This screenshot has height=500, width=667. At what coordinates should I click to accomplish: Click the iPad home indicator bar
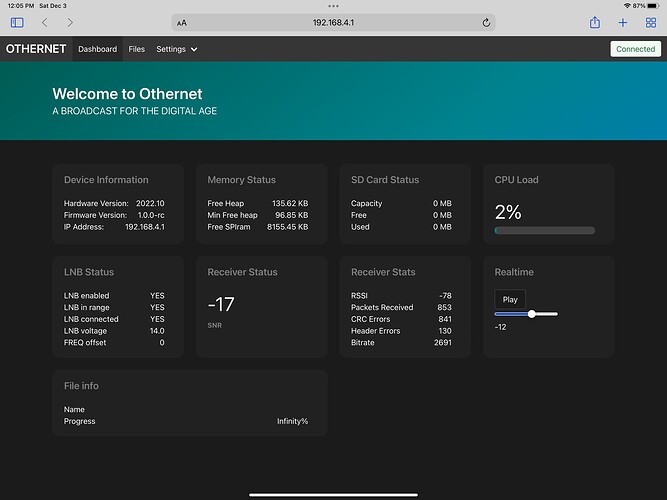pos(334,495)
